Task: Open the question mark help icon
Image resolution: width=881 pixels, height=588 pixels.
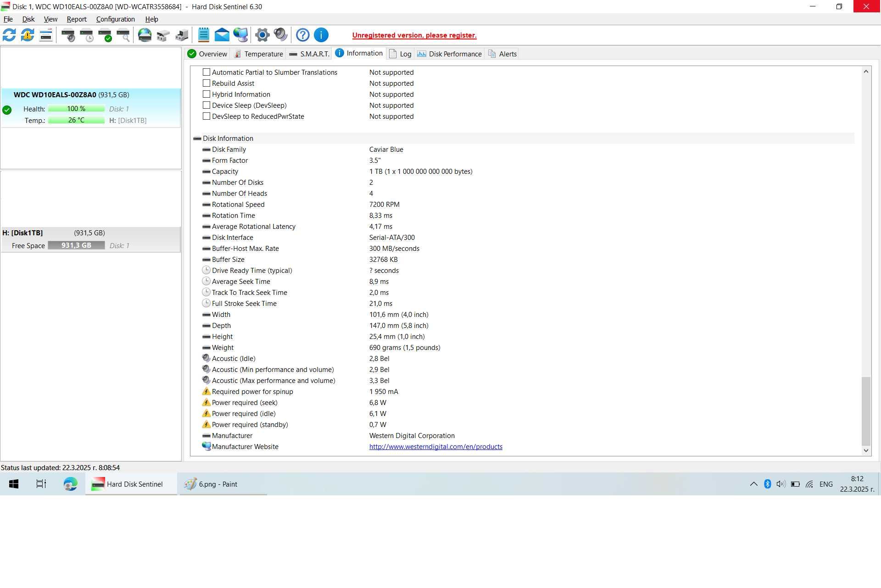Action: click(x=303, y=35)
